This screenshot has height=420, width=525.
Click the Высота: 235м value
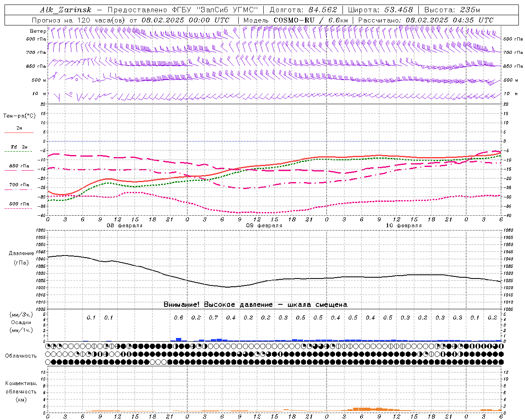452,10
